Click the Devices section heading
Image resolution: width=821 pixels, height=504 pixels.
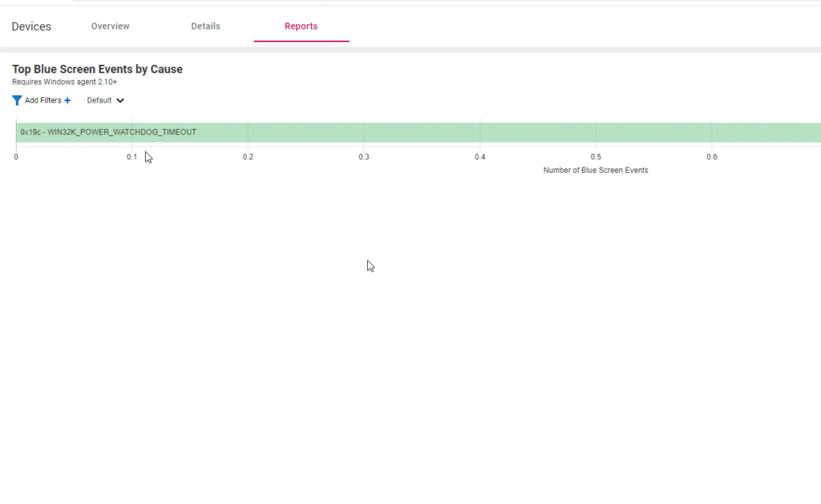click(31, 26)
